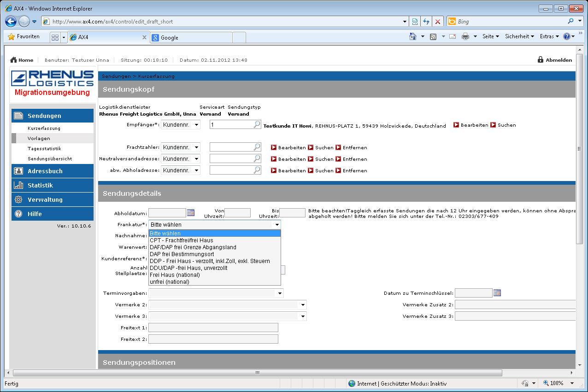Select 'CPT - Frachtfrei/frei Haus' option
This screenshot has width=588, height=392.
coord(215,240)
